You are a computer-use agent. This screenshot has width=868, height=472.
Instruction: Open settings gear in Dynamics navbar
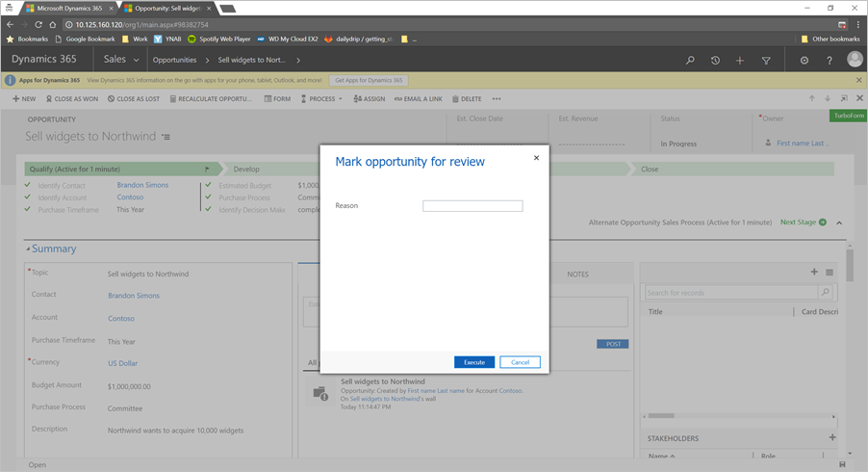(x=804, y=60)
